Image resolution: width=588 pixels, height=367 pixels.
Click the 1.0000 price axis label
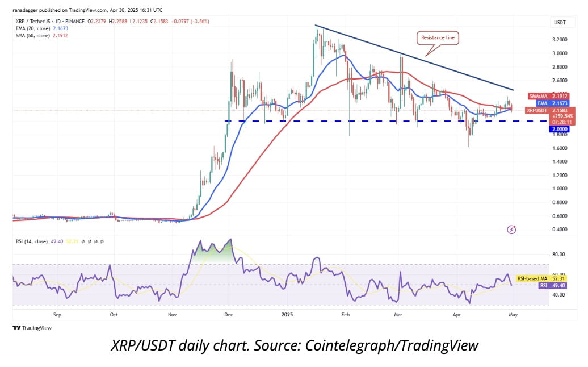pos(560,189)
